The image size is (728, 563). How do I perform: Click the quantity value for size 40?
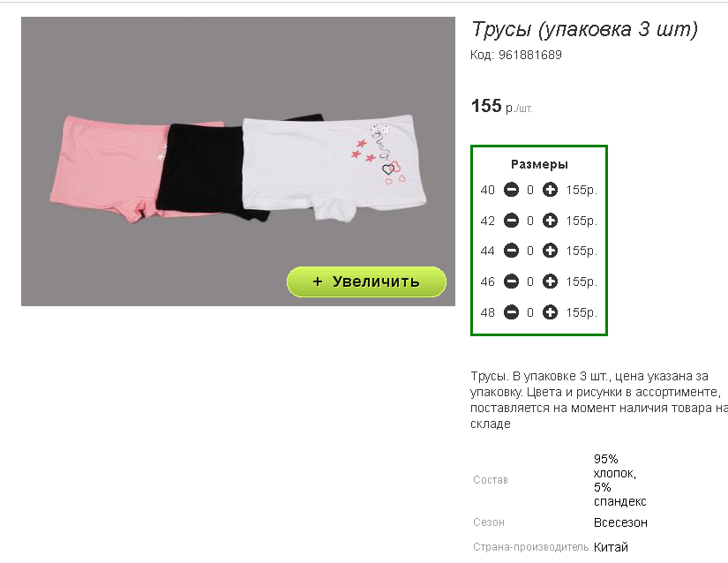[x=530, y=190]
